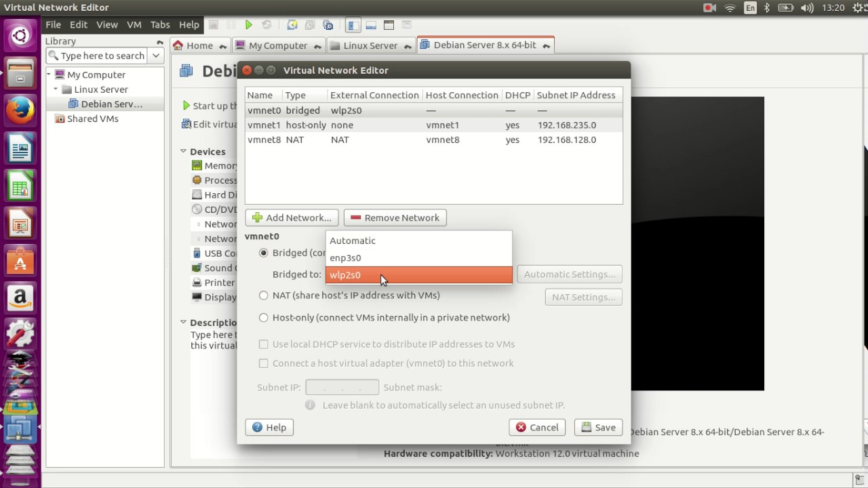The image size is (868, 488).
Task: Click the Remove Network button
Action: pos(395,218)
